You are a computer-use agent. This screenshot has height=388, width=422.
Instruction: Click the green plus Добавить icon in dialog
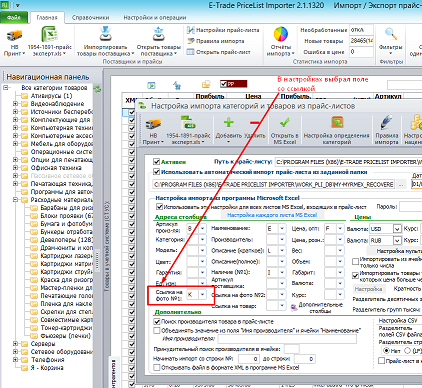[229, 123]
